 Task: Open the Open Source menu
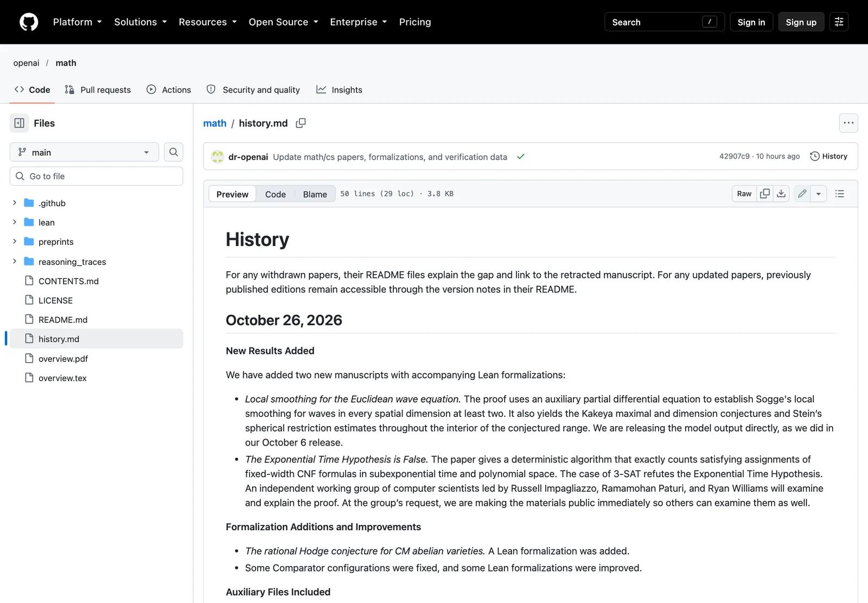tap(283, 22)
